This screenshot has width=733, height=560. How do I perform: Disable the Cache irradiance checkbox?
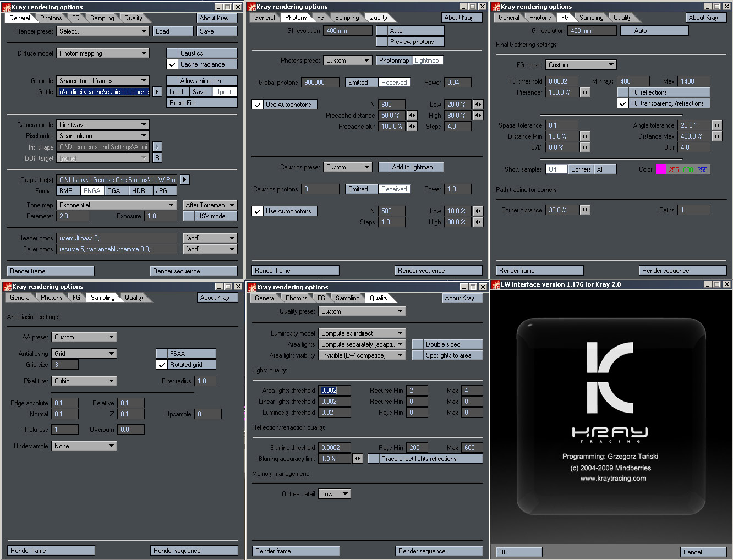click(x=172, y=64)
